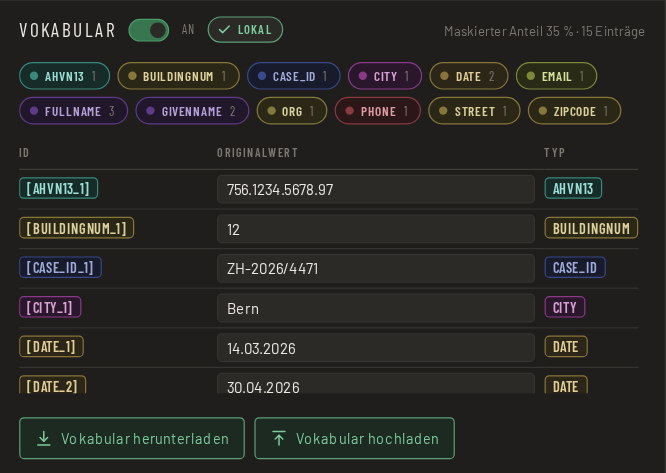The width and height of the screenshot is (666, 473).
Task: Click the ZIPCODE filter chip
Action: pos(574,111)
